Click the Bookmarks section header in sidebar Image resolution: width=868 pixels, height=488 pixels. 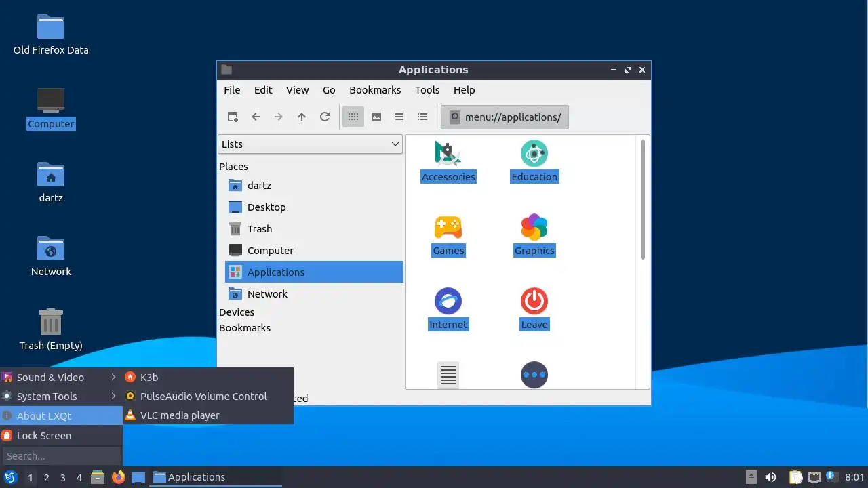click(245, 327)
